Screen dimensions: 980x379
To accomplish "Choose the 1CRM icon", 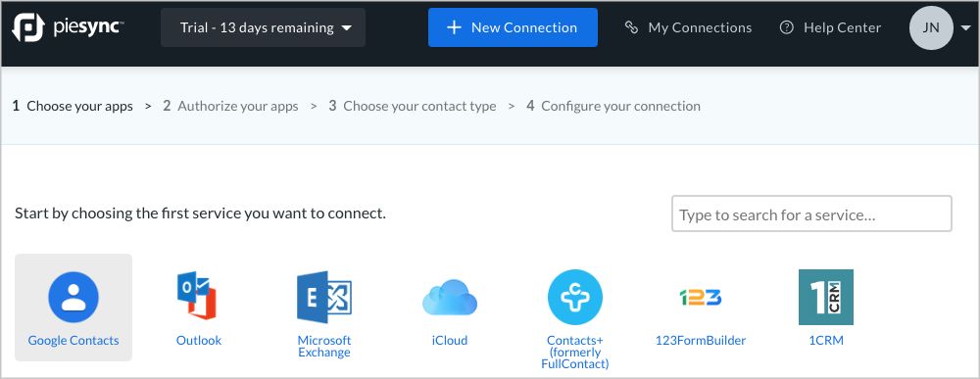I will [x=825, y=297].
